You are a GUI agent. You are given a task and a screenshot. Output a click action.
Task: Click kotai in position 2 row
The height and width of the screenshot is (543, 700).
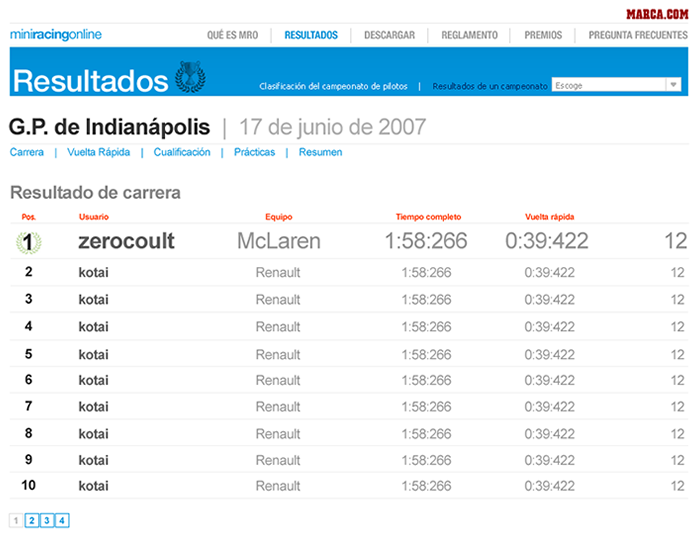[x=94, y=272]
